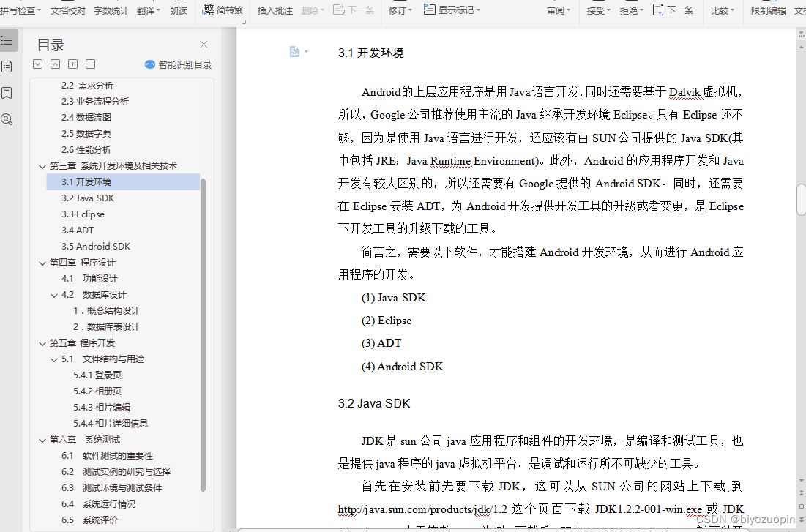The image size is (806, 532).
Task: Select 2.6 性能分析 in outline
Action: 86,149
